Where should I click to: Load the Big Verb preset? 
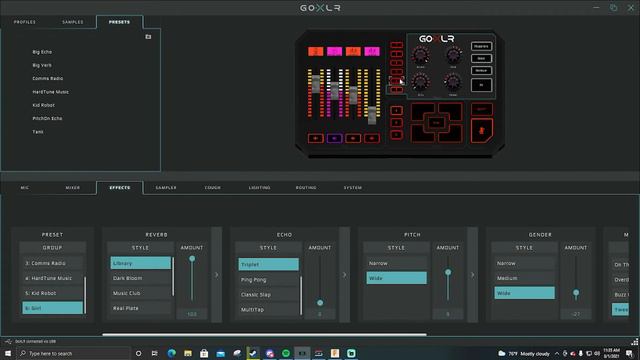coord(42,65)
